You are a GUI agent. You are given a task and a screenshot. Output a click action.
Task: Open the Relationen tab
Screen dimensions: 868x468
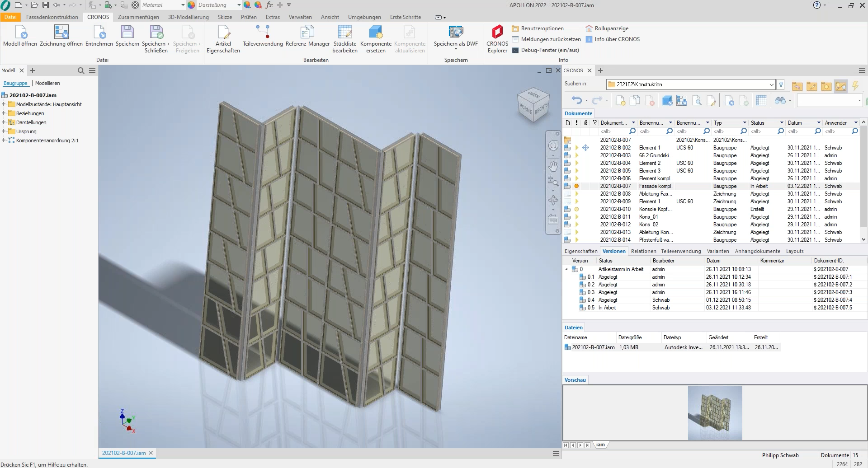click(643, 251)
